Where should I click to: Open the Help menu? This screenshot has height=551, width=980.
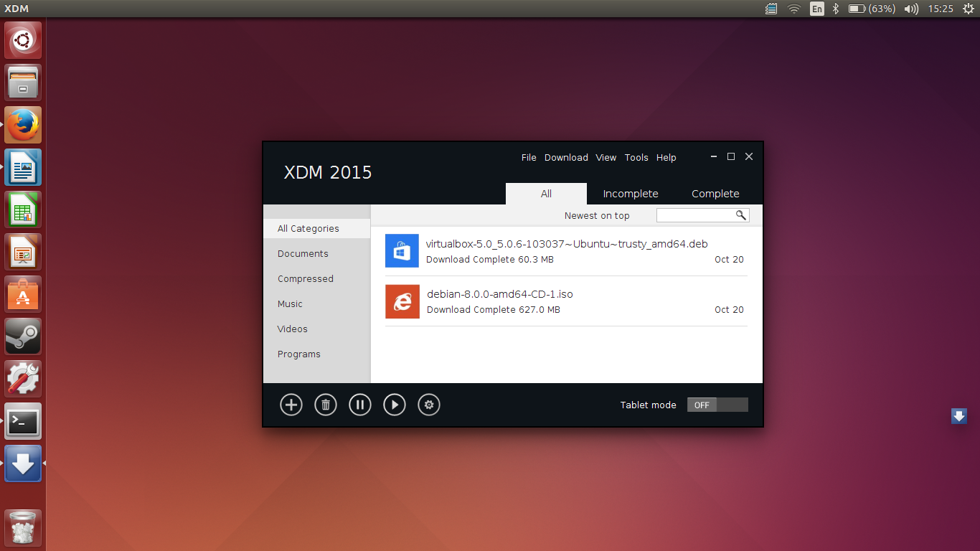coord(666,157)
